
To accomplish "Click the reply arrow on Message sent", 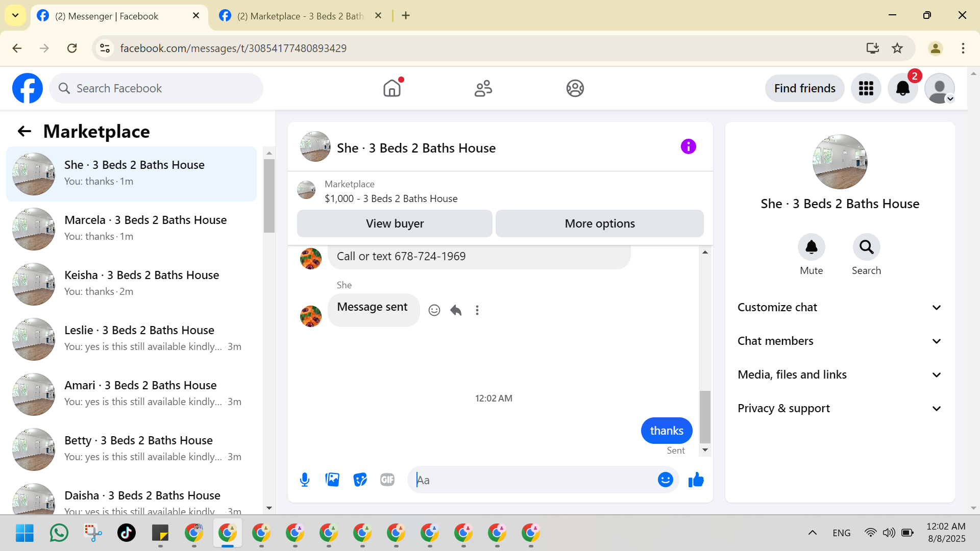I will coord(456,310).
